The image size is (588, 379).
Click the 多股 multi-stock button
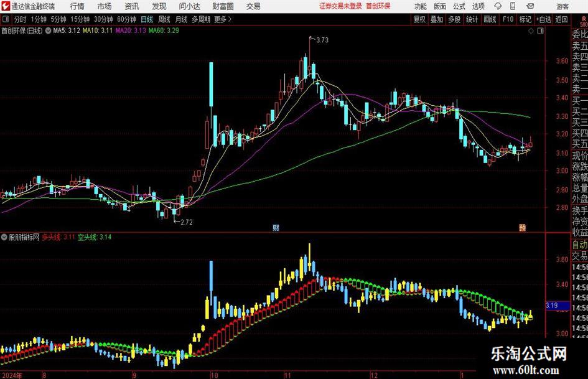[454, 19]
